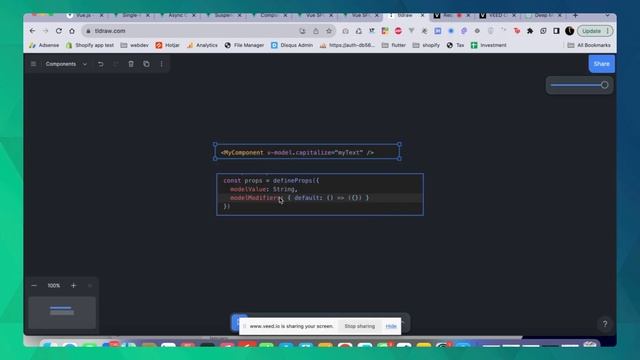This screenshot has height=360, width=640.
Task: Click the minimap canvas thumbnail
Action: pyautogui.click(x=62, y=313)
